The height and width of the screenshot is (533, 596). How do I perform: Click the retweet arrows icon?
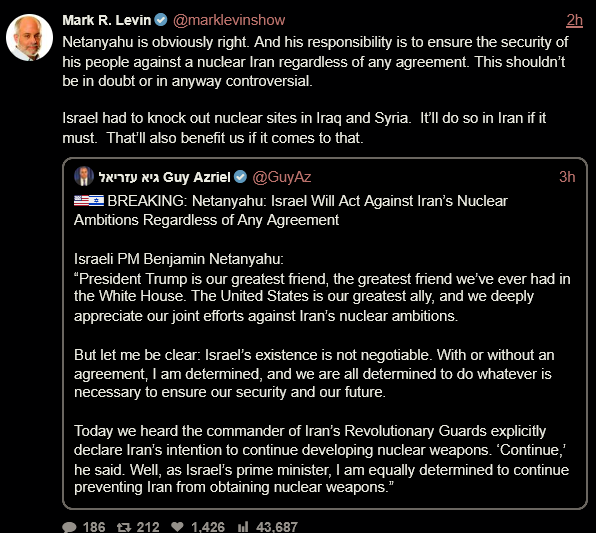pos(124,527)
